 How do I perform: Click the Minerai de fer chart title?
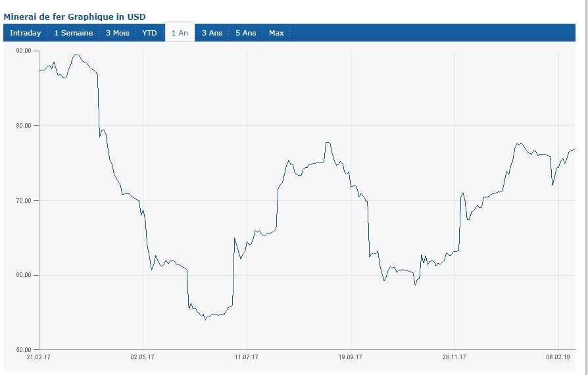click(x=74, y=16)
